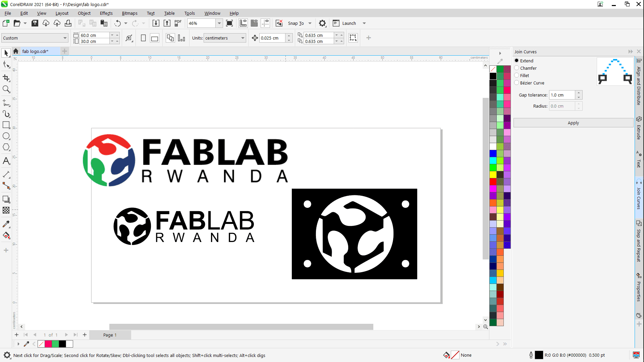This screenshot has height=362, width=644.
Task: Open the Options gear icon
Action: coord(322,23)
